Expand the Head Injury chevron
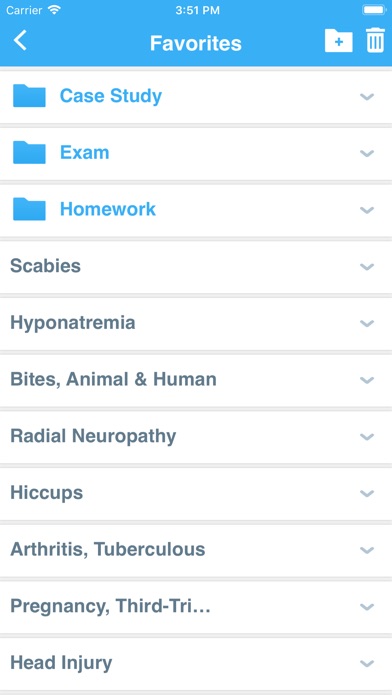 (367, 664)
